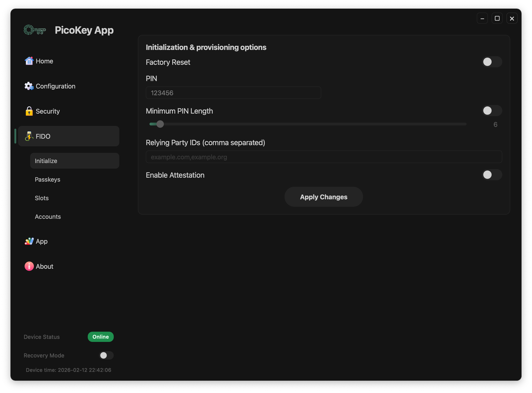Turn on Recovery Mode
Screen dimensions: 532x393
[x=106, y=355]
